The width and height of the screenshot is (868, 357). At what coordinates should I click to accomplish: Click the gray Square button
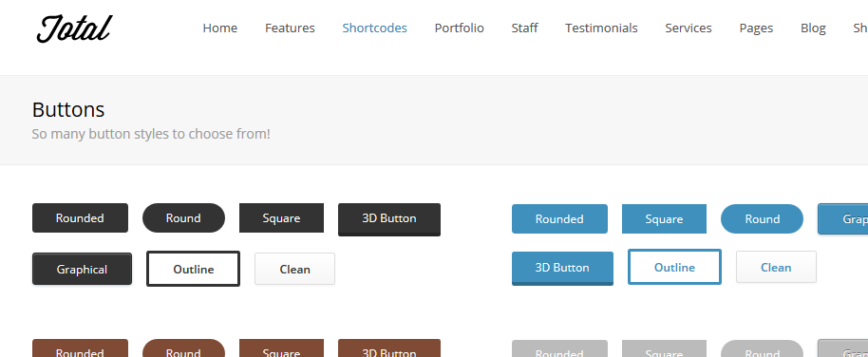(x=664, y=348)
